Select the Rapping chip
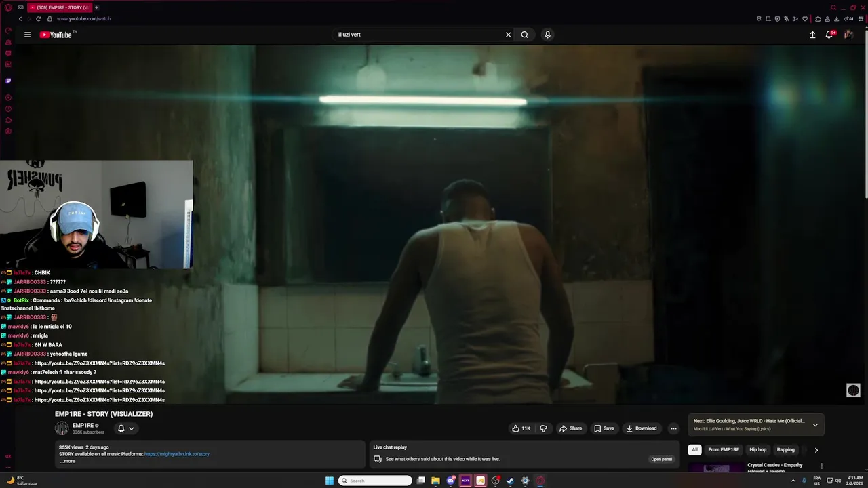Image resolution: width=868 pixels, height=488 pixels. click(785, 450)
